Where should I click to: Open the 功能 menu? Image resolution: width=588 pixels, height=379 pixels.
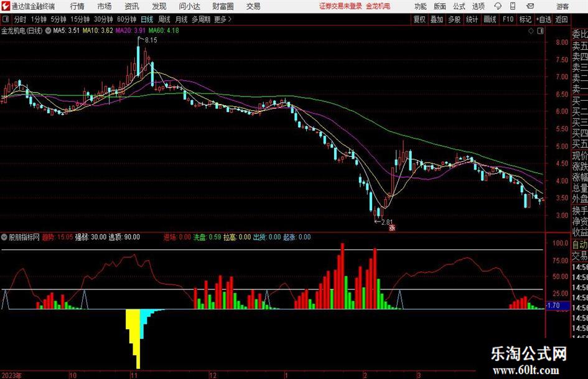pos(420,6)
